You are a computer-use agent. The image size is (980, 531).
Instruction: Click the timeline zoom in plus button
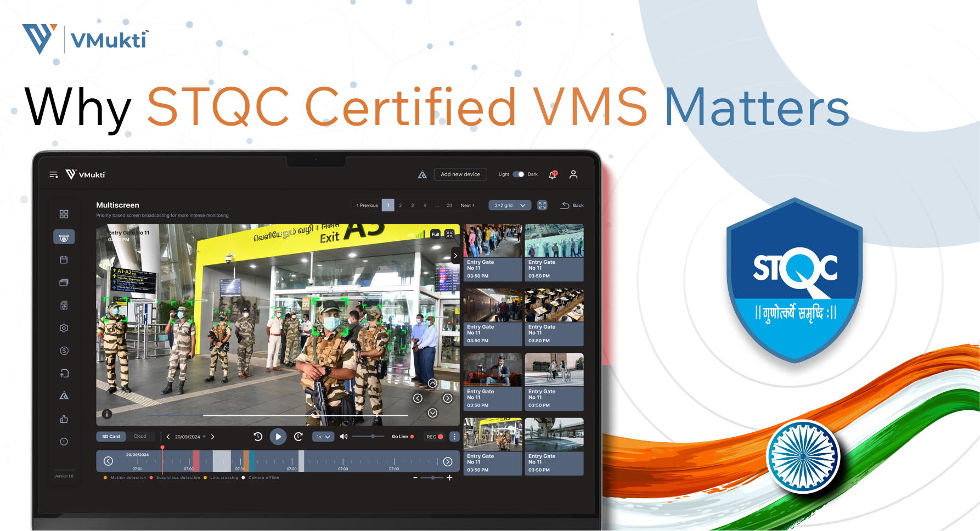pos(449,478)
